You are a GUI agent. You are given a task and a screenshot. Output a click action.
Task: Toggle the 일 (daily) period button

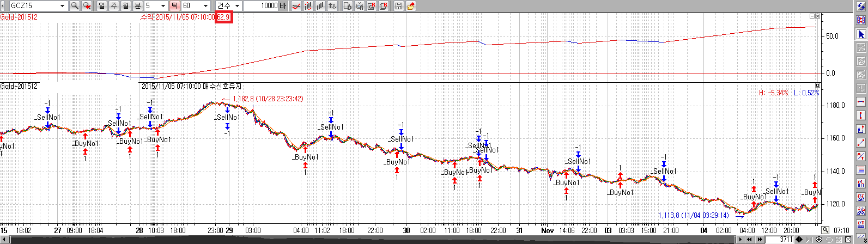(101, 6)
